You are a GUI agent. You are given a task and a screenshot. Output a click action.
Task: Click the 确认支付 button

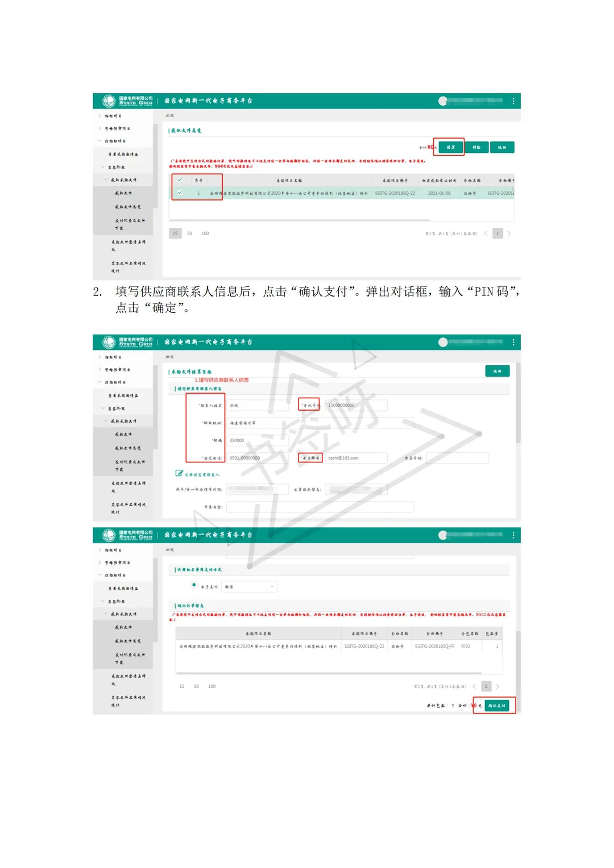click(497, 706)
